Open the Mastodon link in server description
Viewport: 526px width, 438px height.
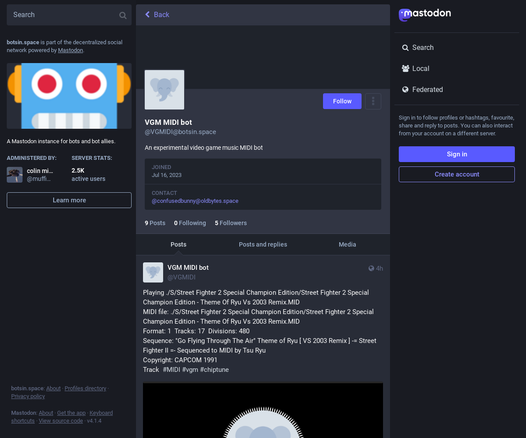click(x=70, y=50)
